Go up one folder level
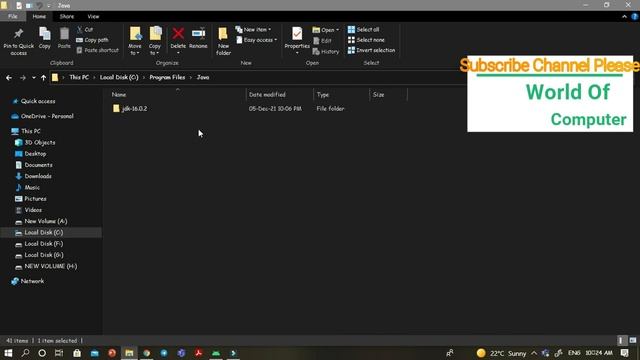 click(43, 78)
